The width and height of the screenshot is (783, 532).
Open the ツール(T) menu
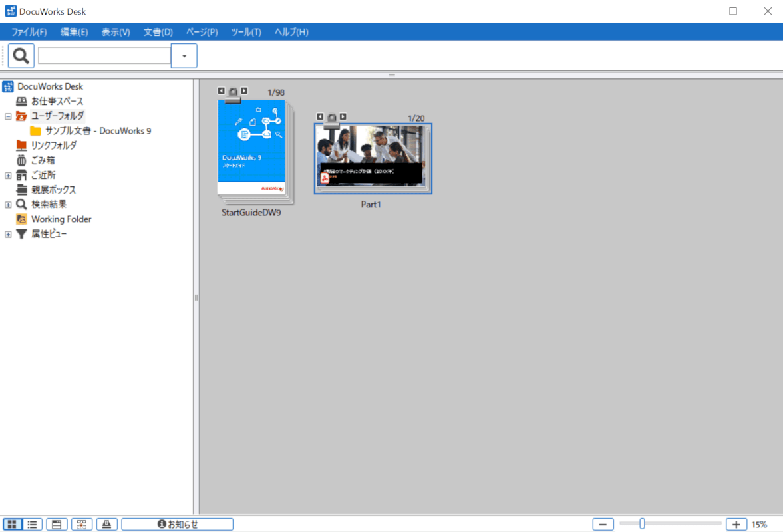[x=245, y=32]
